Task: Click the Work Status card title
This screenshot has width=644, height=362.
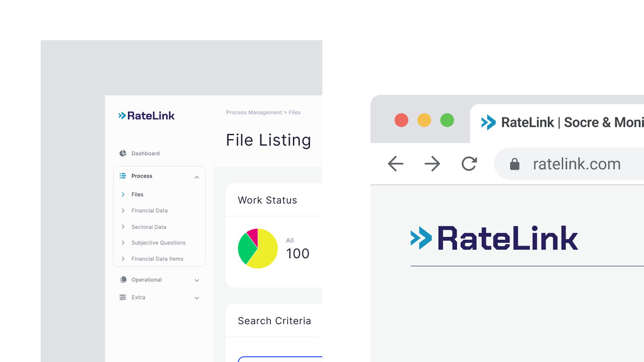Action: point(267,200)
